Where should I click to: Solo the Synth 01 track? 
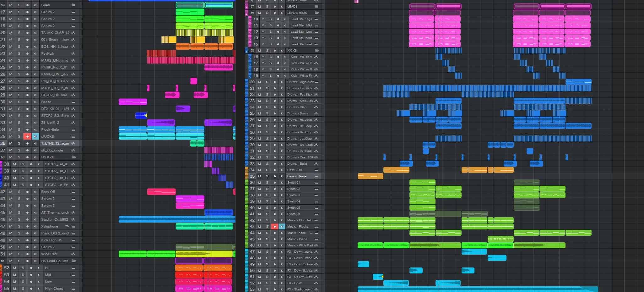point(267,183)
